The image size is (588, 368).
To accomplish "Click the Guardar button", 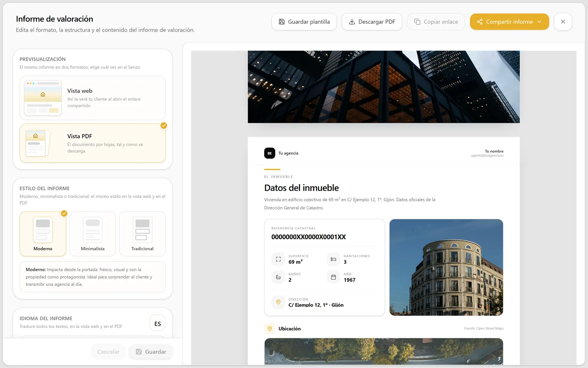I will 151,352.
